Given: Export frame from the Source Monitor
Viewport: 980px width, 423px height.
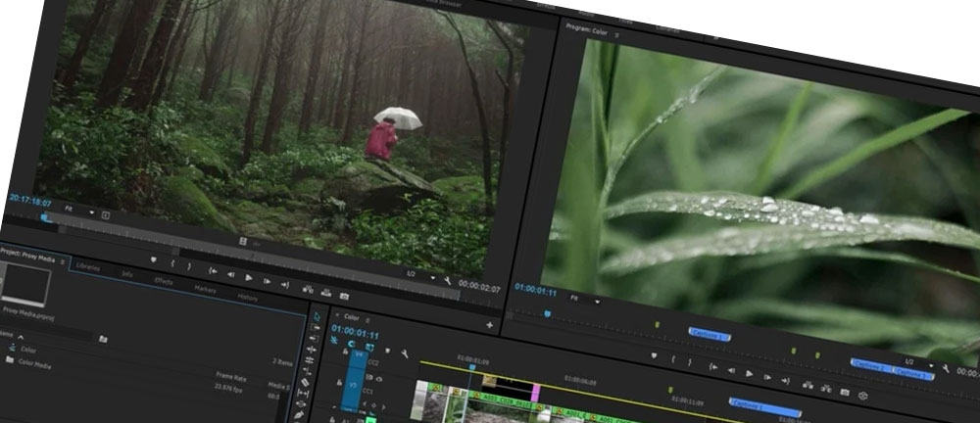Looking at the screenshot, I should click(344, 296).
